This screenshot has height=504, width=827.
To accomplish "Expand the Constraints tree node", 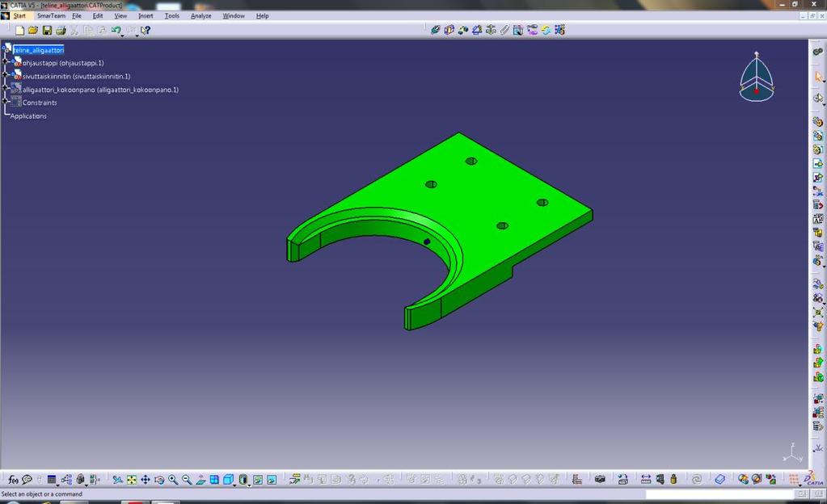I will 6,101.
